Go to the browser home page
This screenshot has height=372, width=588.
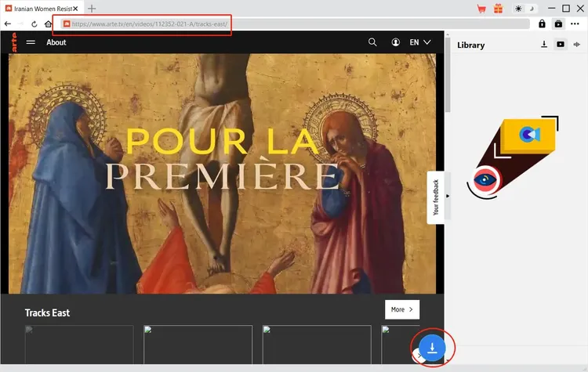[x=49, y=24]
